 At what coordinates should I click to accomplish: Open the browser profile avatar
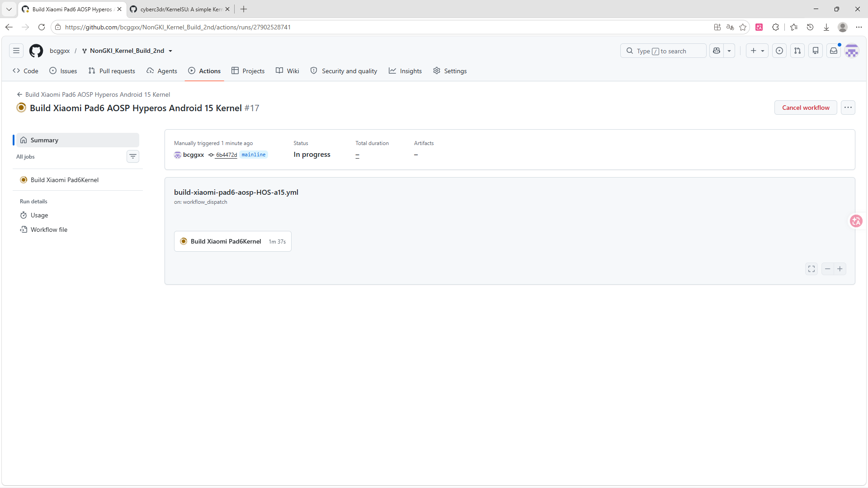coord(843,27)
